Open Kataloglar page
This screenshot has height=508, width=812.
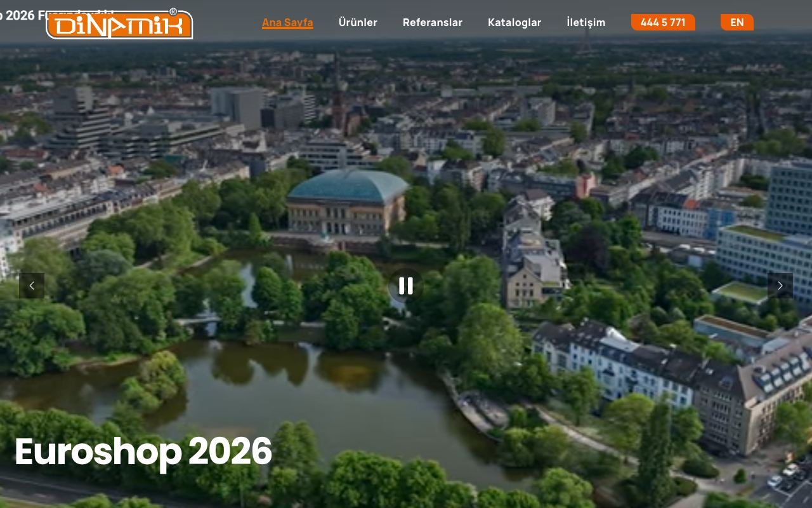click(514, 22)
